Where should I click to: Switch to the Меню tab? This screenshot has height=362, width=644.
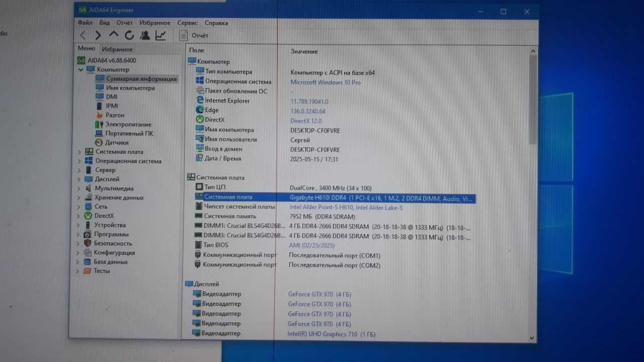tap(86, 48)
